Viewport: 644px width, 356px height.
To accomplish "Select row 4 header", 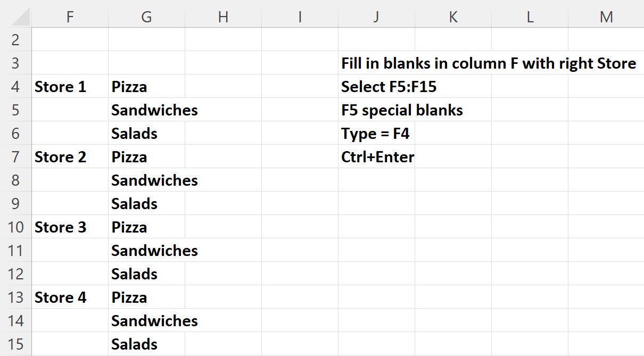I will pyautogui.click(x=15, y=87).
